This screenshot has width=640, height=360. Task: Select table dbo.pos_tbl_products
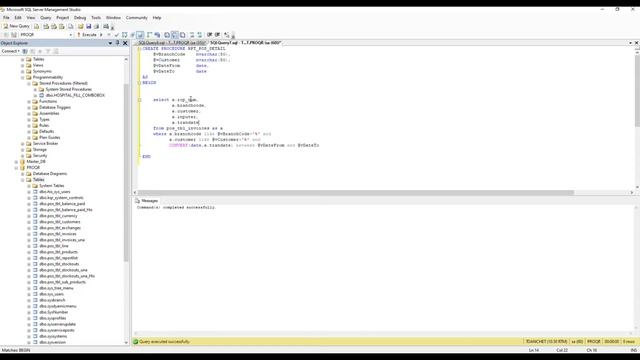coord(58,252)
